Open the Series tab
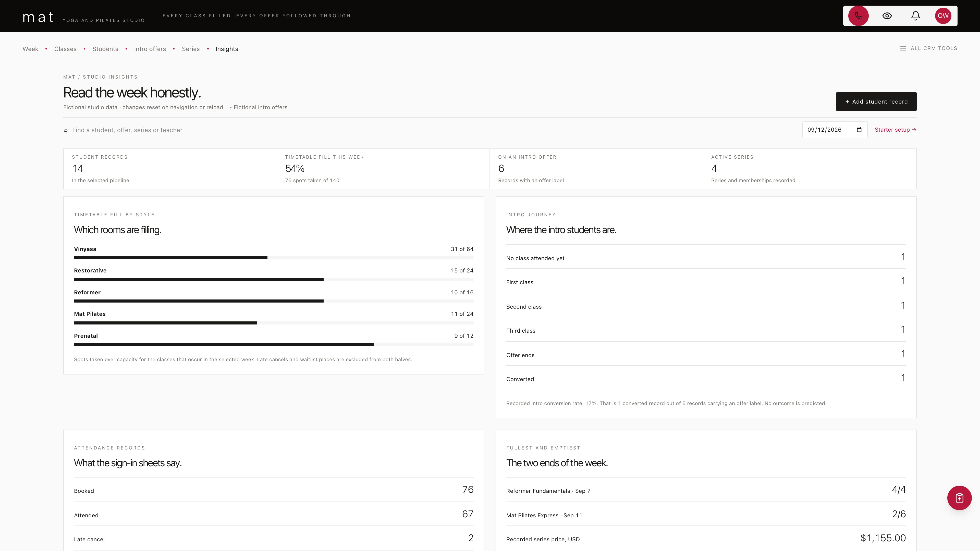 (191, 49)
